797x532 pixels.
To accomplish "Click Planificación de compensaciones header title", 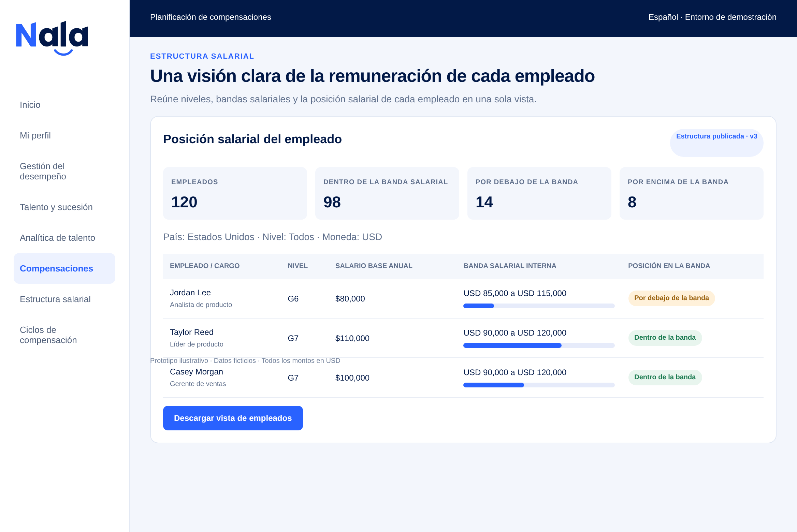I will 211,17.
